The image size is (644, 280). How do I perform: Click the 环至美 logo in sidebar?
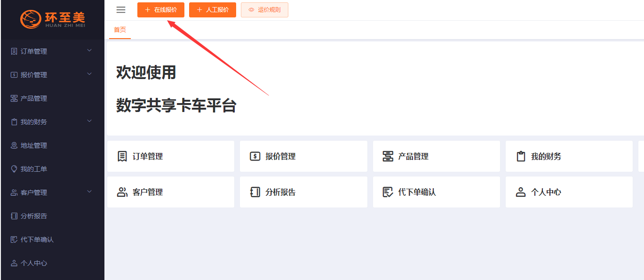pyautogui.click(x=52, y=19)
